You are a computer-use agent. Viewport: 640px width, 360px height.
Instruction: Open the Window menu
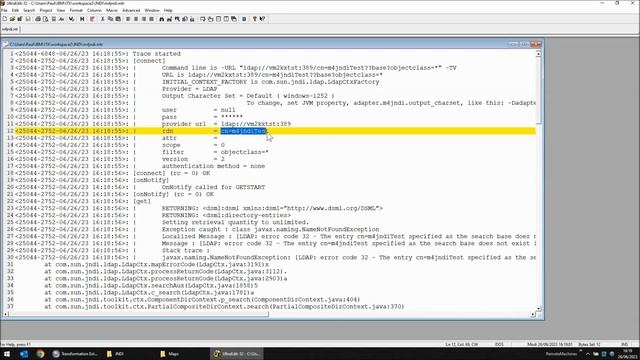coord(152,10)
